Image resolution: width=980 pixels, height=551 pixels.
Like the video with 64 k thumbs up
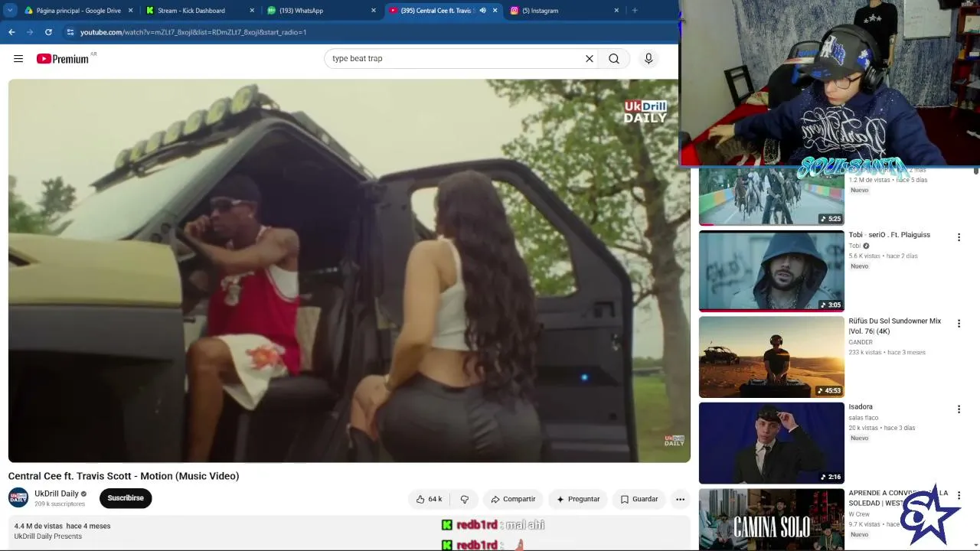[429, 499]
